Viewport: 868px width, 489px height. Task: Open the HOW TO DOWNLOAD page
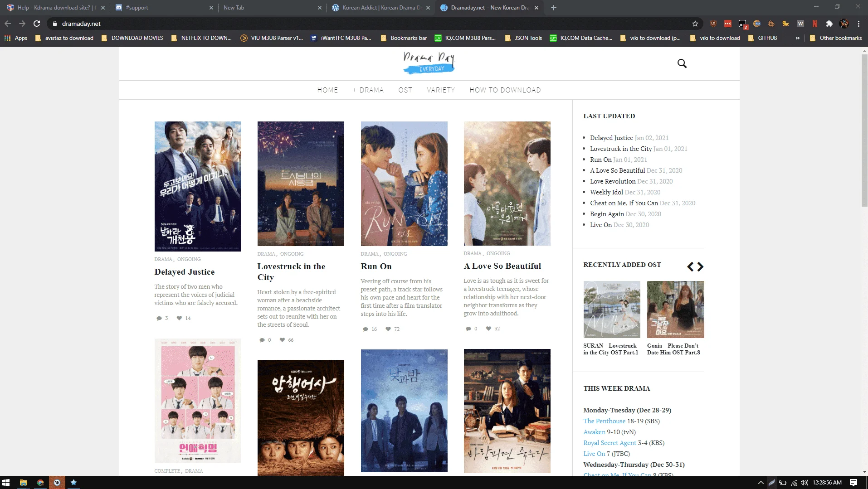coord(505,90)
